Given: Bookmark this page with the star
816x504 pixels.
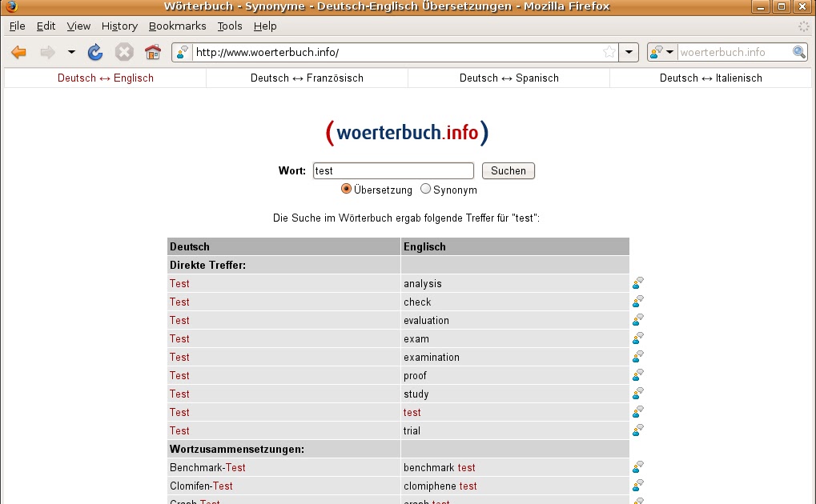Looking at the screenshot, I should point(609,52).
